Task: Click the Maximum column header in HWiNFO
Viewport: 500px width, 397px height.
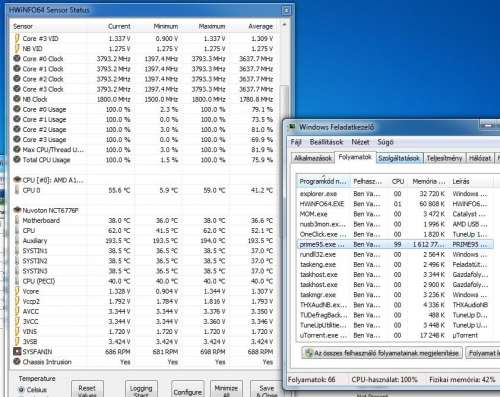Action: 212,26
